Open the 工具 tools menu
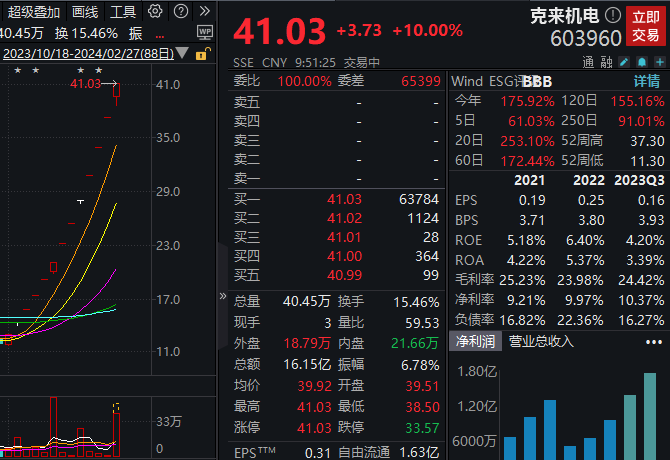The image size is (670, 460). coord(123,12)
